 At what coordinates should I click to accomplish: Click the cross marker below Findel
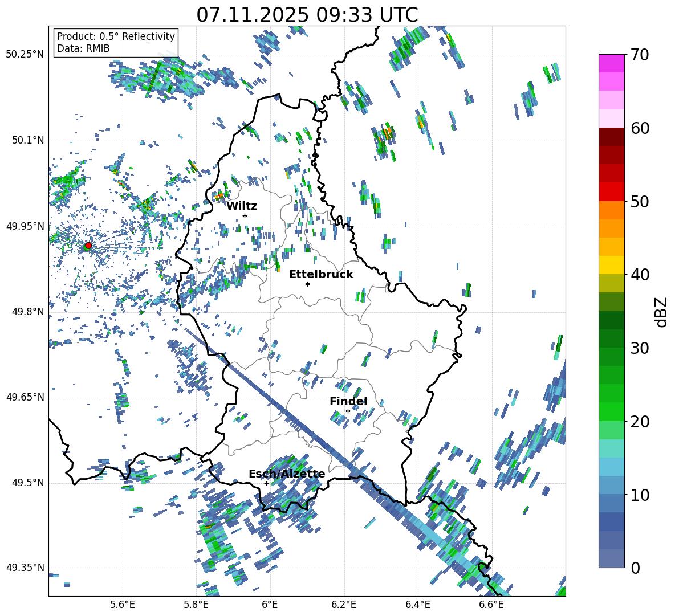[x=348, y=411]
